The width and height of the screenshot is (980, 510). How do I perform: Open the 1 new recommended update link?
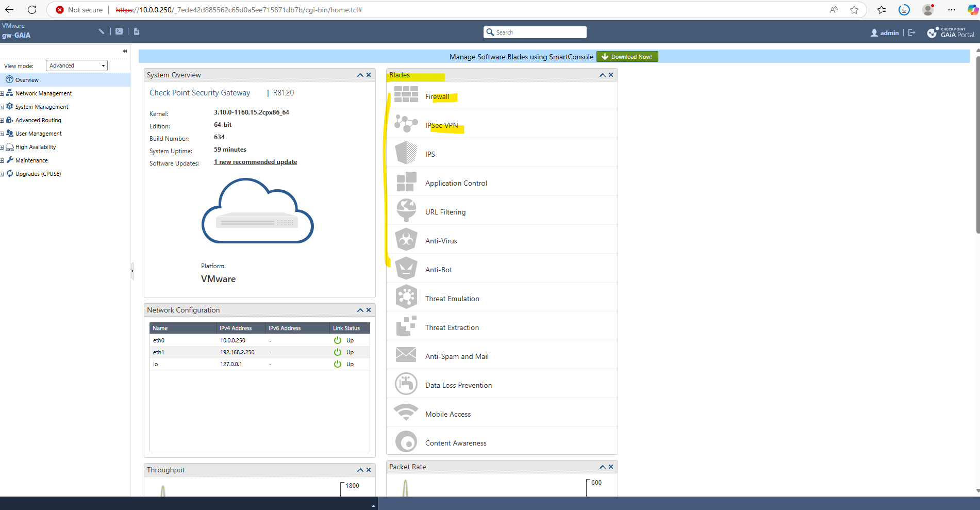pyautogui.click(x=256, y=162)
